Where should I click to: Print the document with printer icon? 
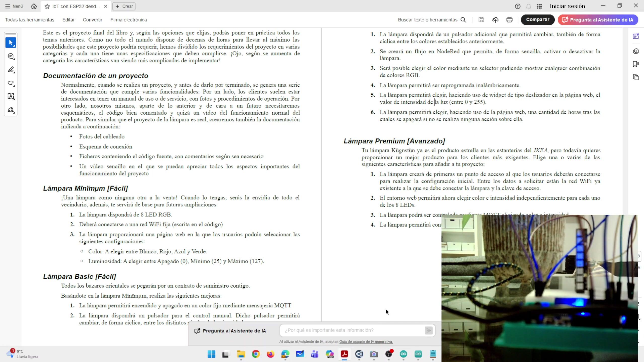[509, 20]
